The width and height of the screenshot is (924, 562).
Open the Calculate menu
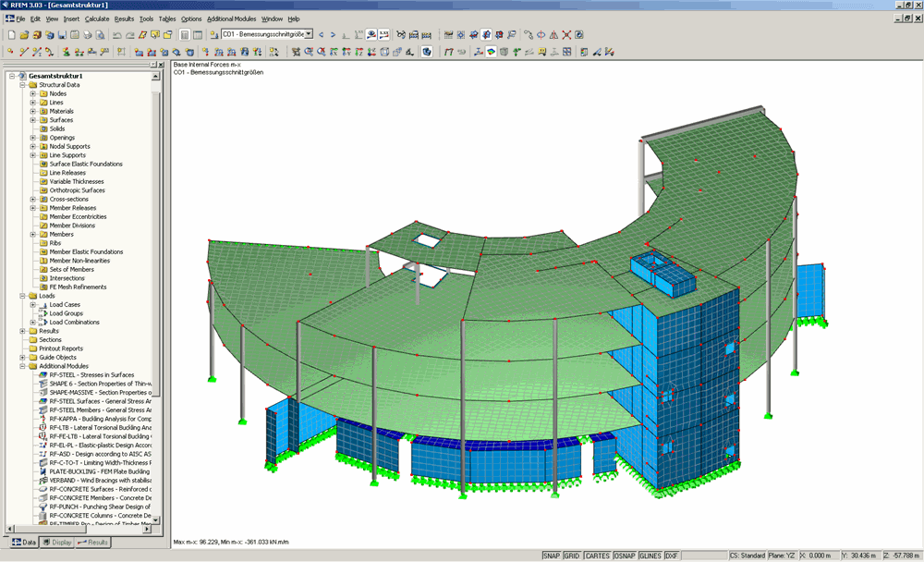pos(95,18)
